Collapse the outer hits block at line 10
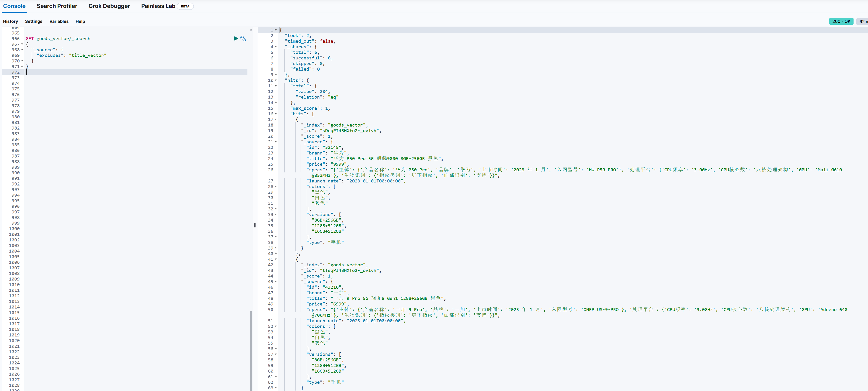Screen dimensions: 868x391 pos(276,80)
